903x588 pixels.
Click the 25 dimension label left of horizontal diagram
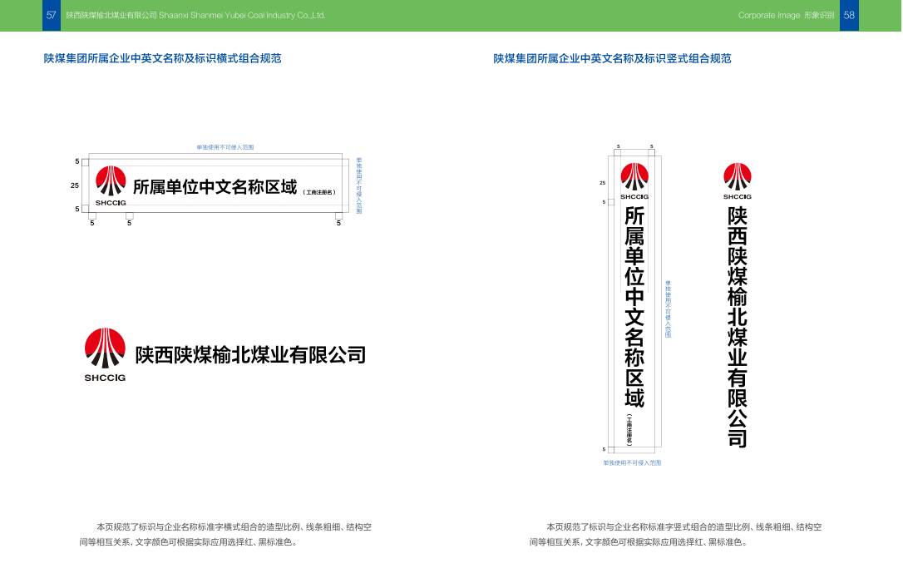[75, 185]
